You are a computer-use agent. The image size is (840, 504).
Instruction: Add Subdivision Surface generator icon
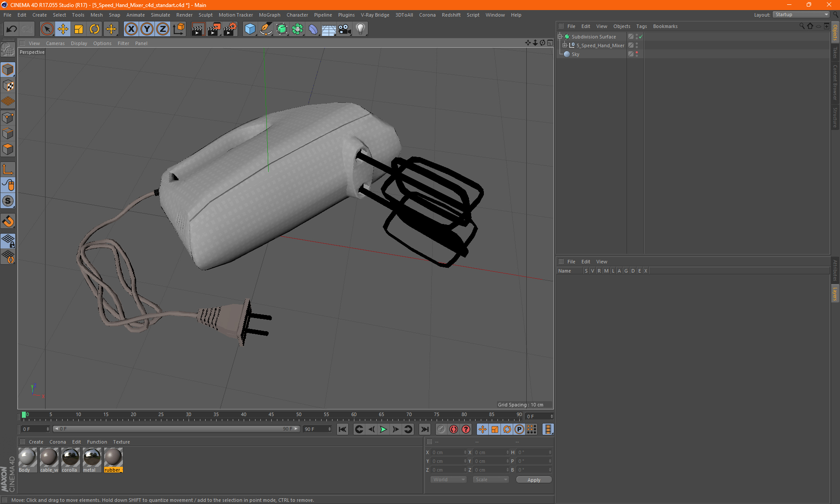pyautogui.click(x=282, y=29)
